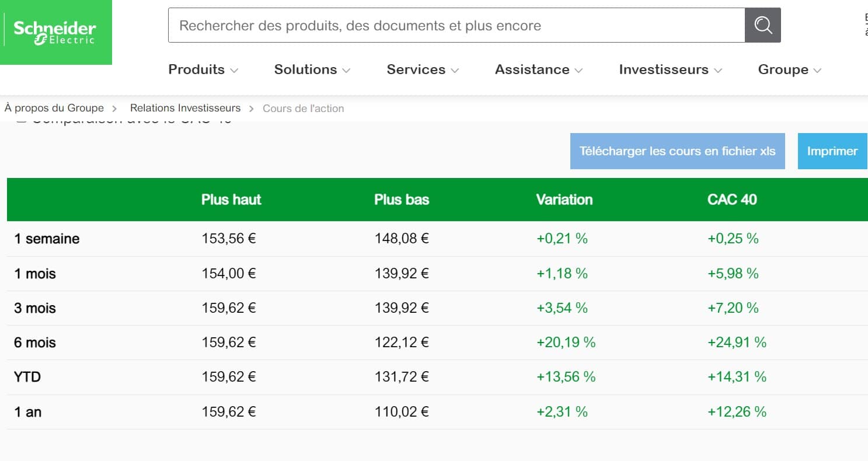
Task: Click the 131,72 € low value
Action: point(402,376)
